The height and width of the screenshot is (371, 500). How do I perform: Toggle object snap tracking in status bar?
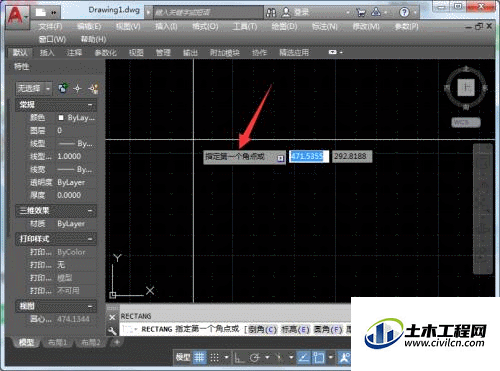[304, 358]
